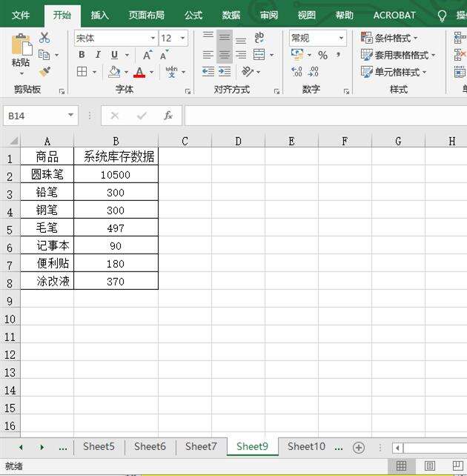
Task: Expand borders dropdown arrow
Action: 94,72
